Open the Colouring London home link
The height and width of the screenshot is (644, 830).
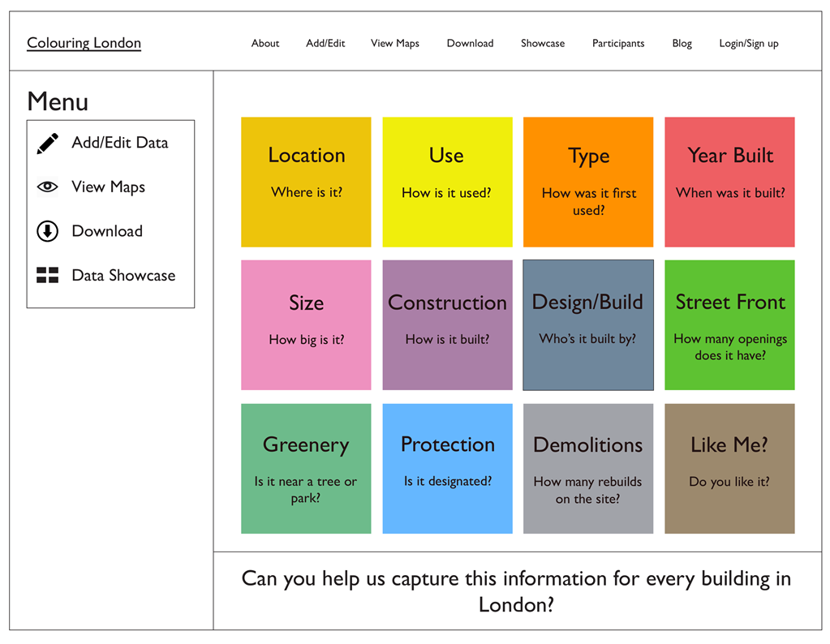tap(84, 43)
